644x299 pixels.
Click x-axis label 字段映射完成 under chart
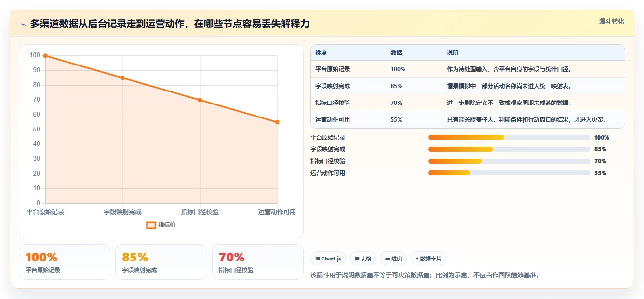pyautogui.click(x=122, y=212)
